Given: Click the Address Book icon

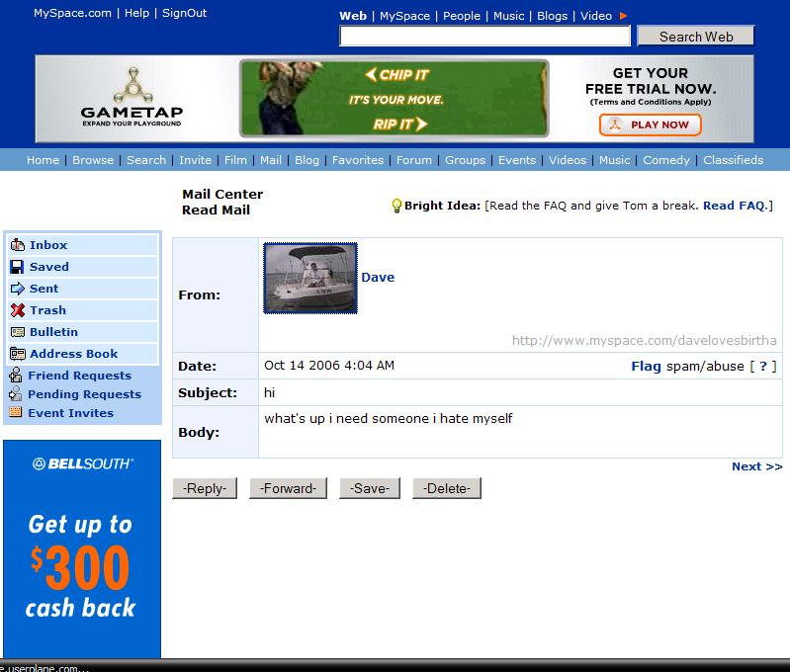Looking at the screenshot, I should pyautogui.click(x=17, y=354).
